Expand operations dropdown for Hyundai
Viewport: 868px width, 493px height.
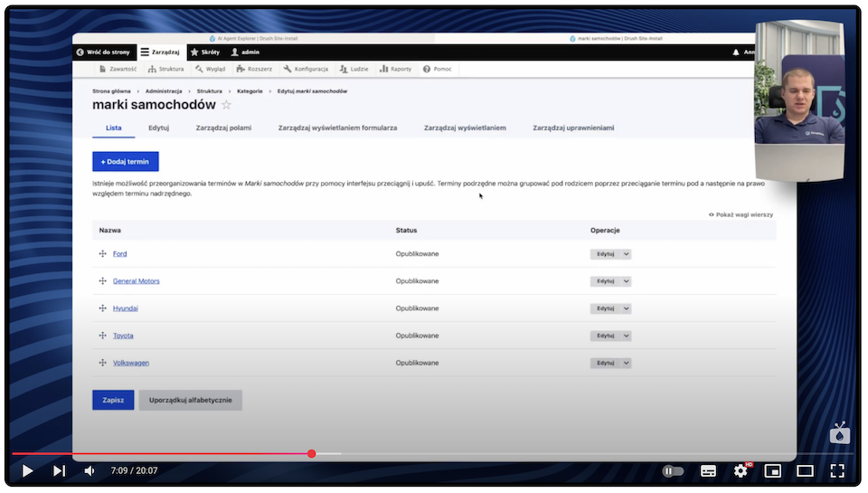626,308
